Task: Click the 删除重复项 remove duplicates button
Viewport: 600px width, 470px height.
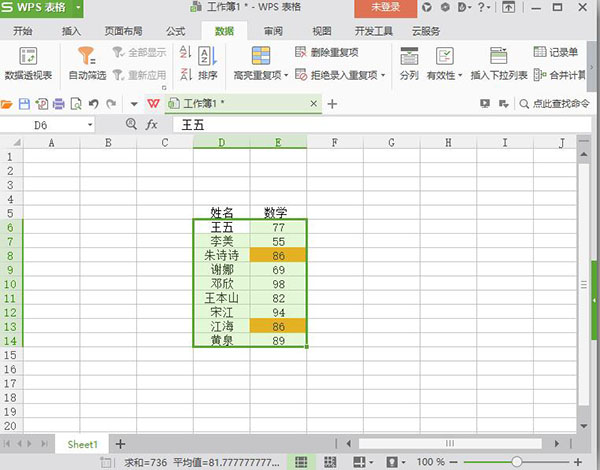Action: (x=327, y=52)
